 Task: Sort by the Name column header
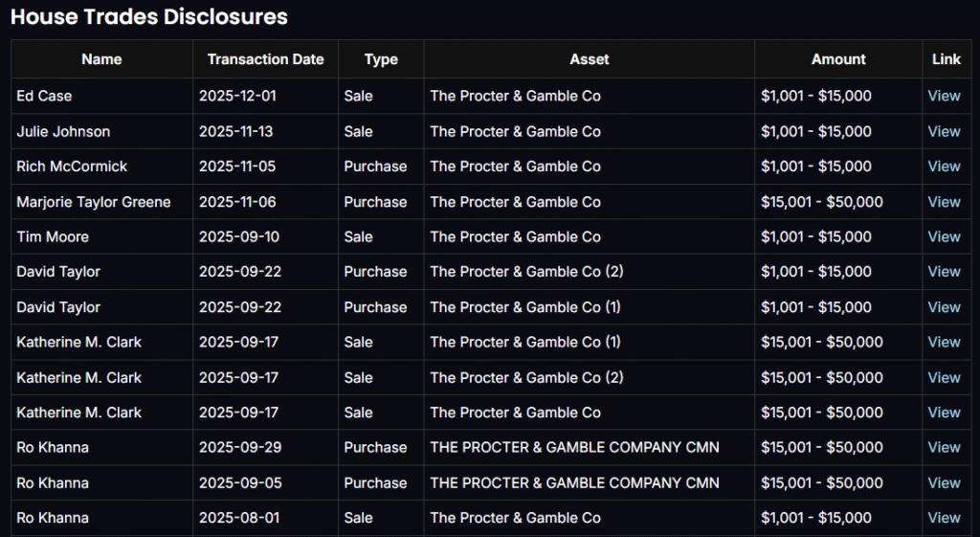(x=101, y=59)
